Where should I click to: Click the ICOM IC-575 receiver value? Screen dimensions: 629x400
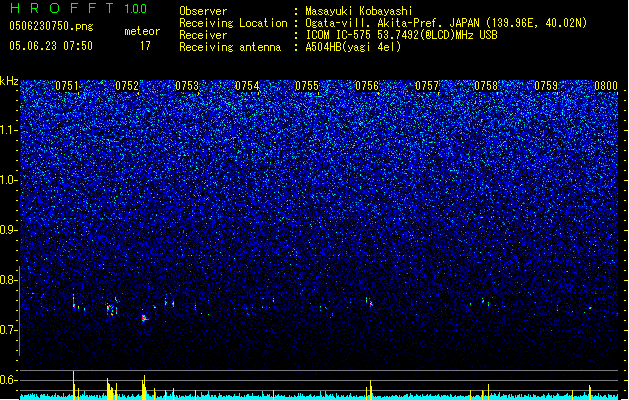pos(401,35)
